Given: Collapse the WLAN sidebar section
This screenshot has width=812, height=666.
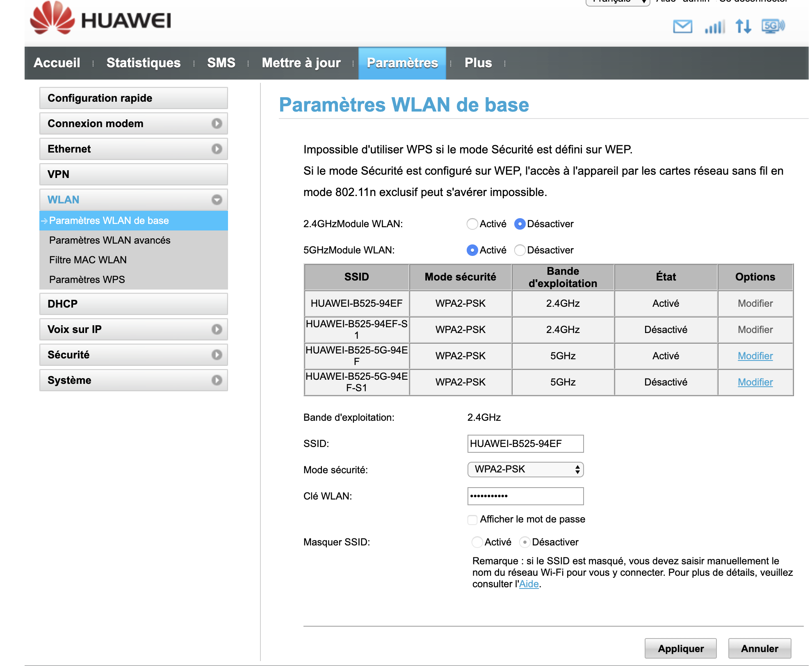Looking at the screenshot, I should [x=217, y=200].
